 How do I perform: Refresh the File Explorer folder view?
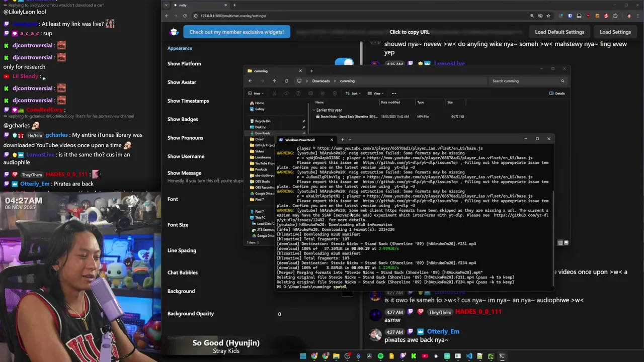tap(286, 81)
